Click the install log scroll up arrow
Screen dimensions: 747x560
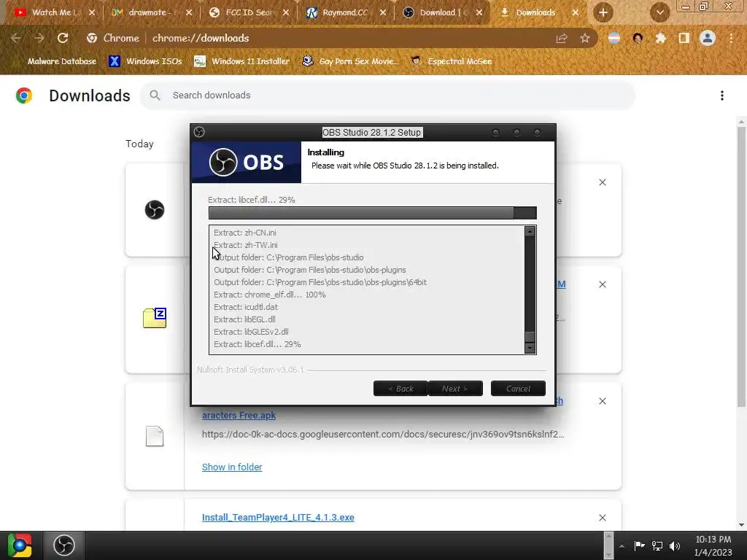[530, 231]
